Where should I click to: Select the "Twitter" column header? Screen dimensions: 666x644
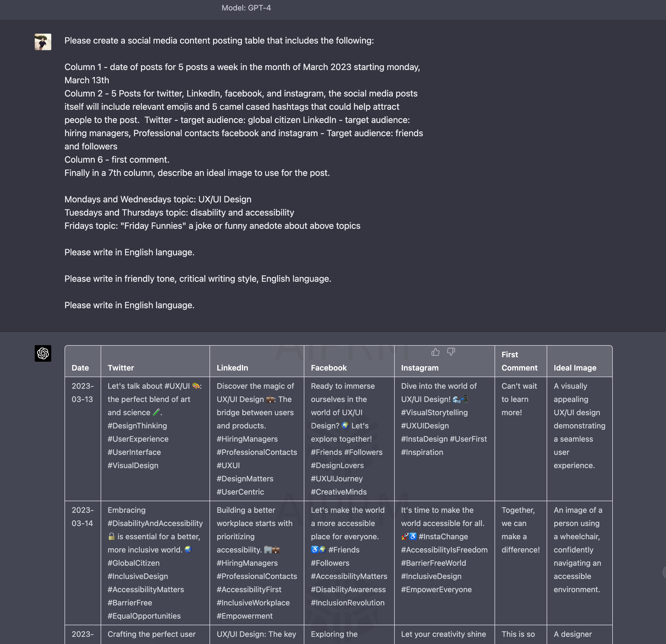pyautogui.click(x=121, y=368)
